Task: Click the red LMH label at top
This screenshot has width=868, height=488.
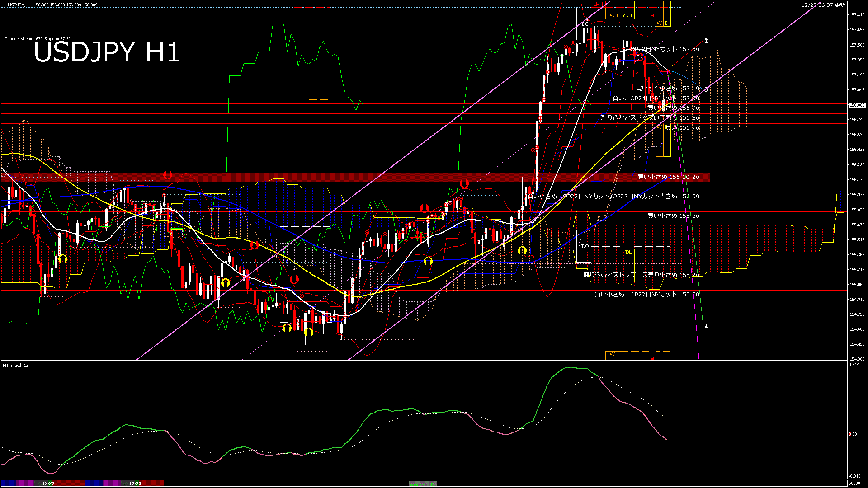Action: (x=598, y=5)
